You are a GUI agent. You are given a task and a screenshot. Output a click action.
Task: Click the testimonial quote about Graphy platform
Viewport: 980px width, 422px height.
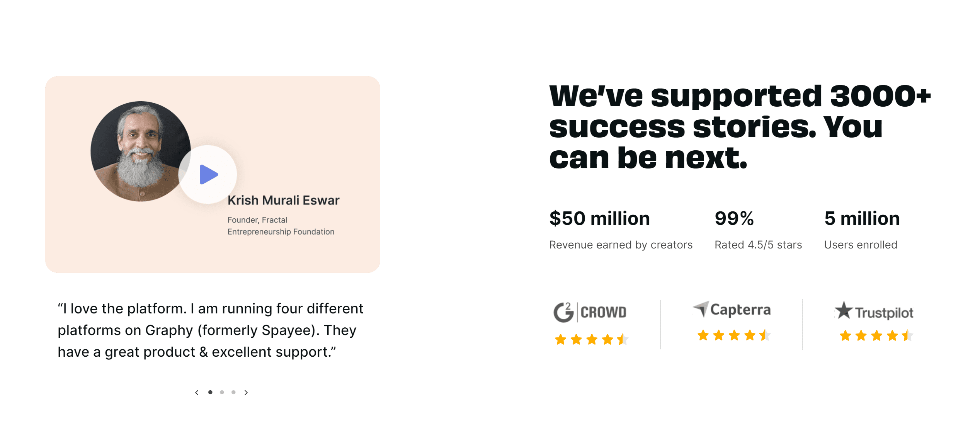click(211, 330)
